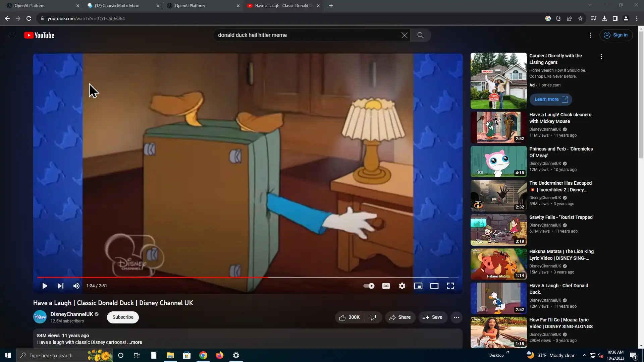Toggle closed captions
This screenshot has height=362, width=644.
(x=386, y=286)
